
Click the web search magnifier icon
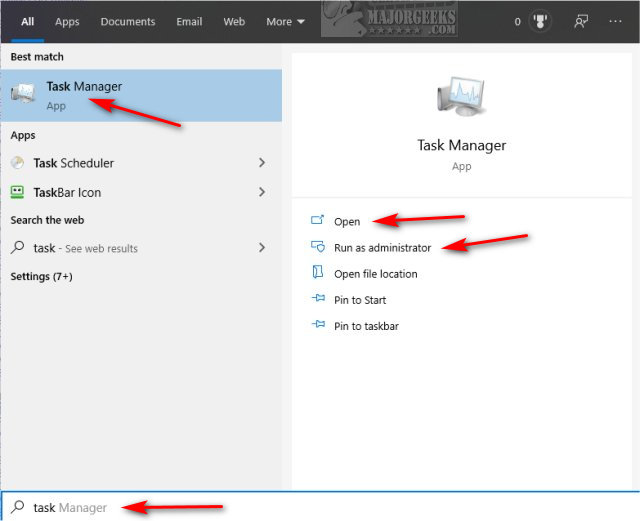click(17, 247)
